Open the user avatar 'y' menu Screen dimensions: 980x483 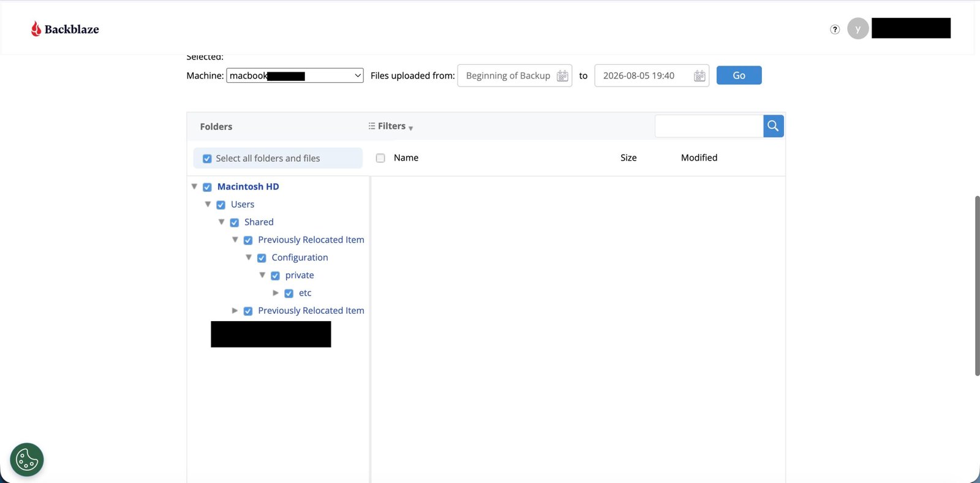858,29
